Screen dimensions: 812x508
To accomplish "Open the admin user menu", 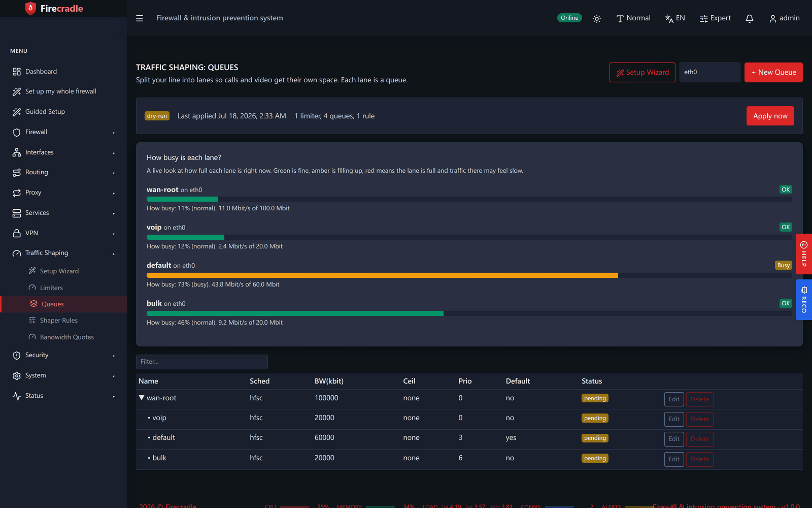I will (x=785, y=18).
